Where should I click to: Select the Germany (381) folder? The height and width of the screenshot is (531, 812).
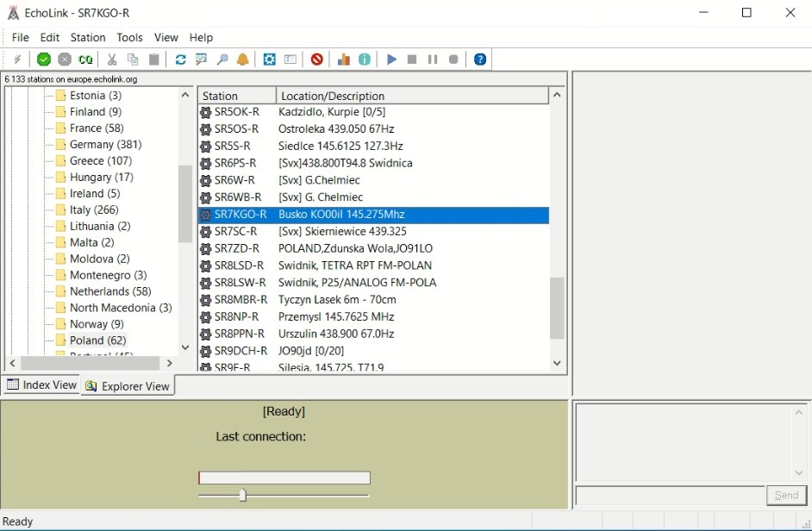pyautogui.click(x=105, y=145)
